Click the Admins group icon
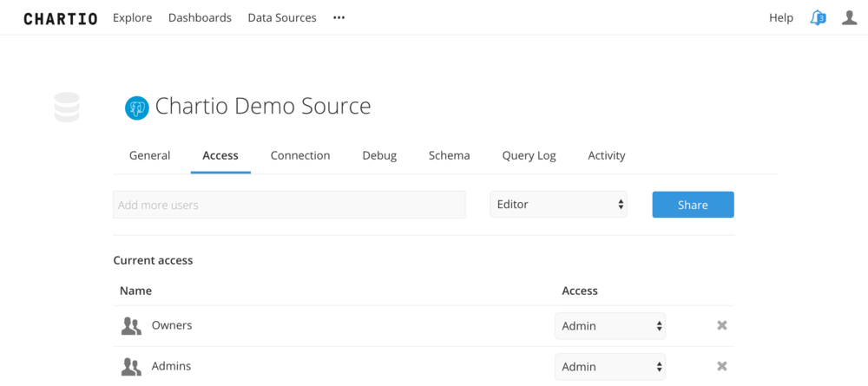The height and width of the screenshot is (386, 868). (x=131, y=367)
